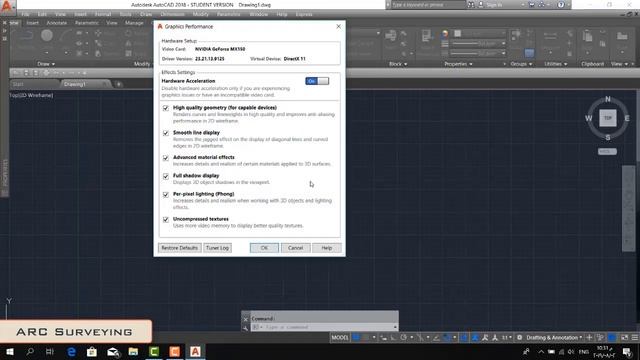The image size is (640, 360).
Task: Click North on ViewCube compass
Action: (608, 99)
